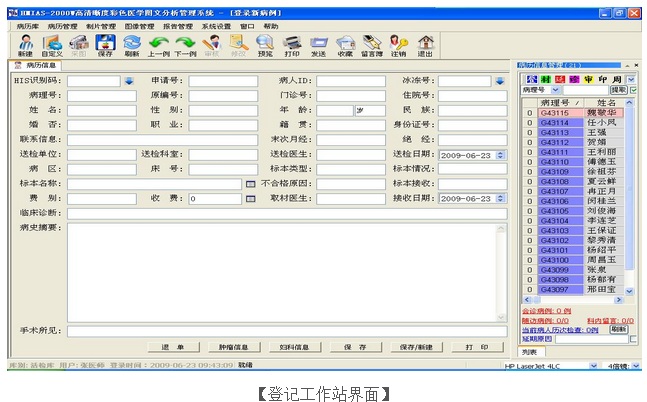Open the 留言簿 (Message book) icon
This screenshot has height=402, width=647.
click(x=372, y=43)
